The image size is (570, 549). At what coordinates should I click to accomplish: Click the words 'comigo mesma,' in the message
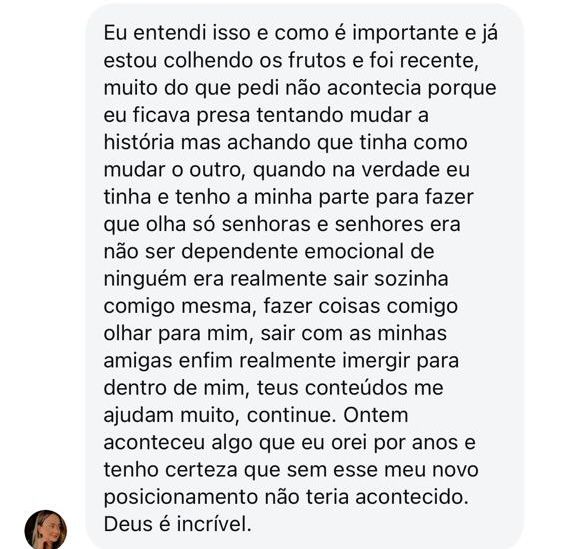click(178, 306)
